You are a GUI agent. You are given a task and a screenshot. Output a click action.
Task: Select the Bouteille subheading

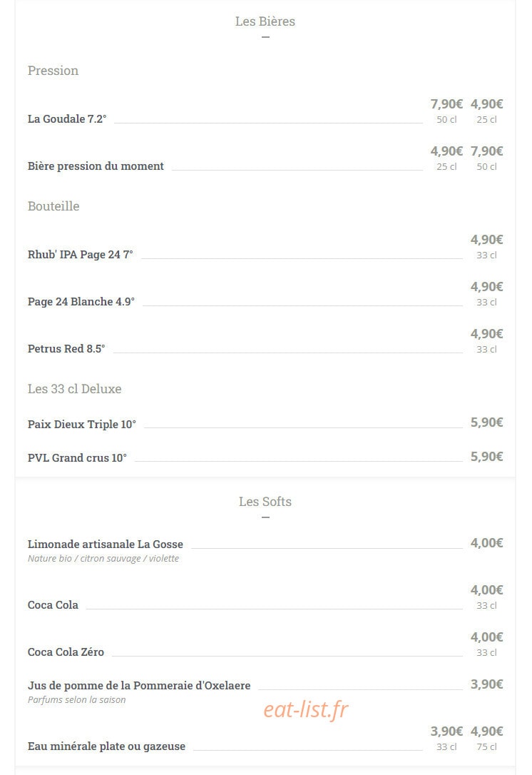pos(53,206)
